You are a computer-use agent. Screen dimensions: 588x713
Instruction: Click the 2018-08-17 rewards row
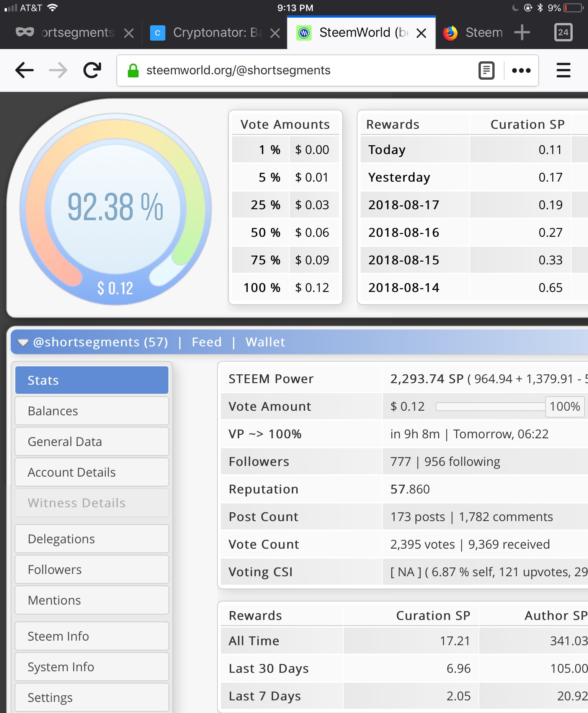click(474, 205)
